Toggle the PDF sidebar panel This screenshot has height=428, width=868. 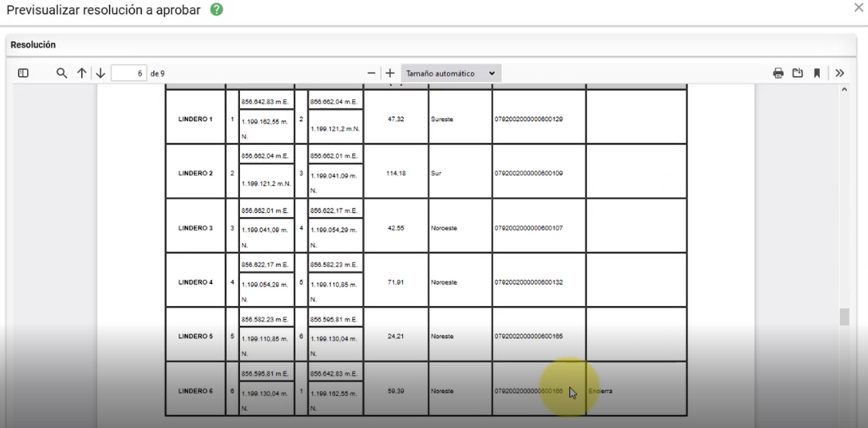[x=23, y=73]
